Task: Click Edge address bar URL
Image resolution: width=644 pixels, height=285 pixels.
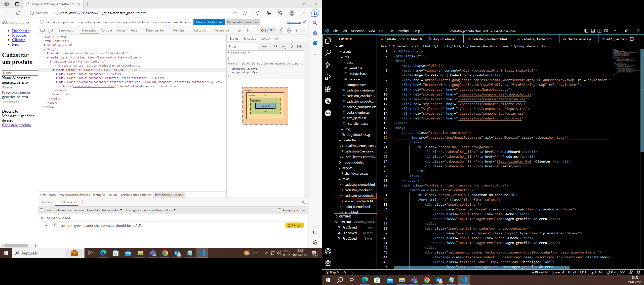Action: tap(101, 13)
